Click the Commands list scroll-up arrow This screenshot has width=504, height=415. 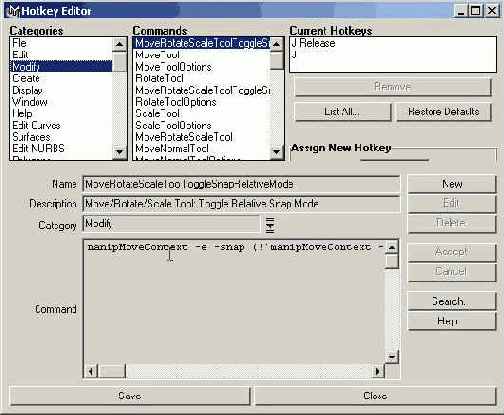tap(276, 44)
